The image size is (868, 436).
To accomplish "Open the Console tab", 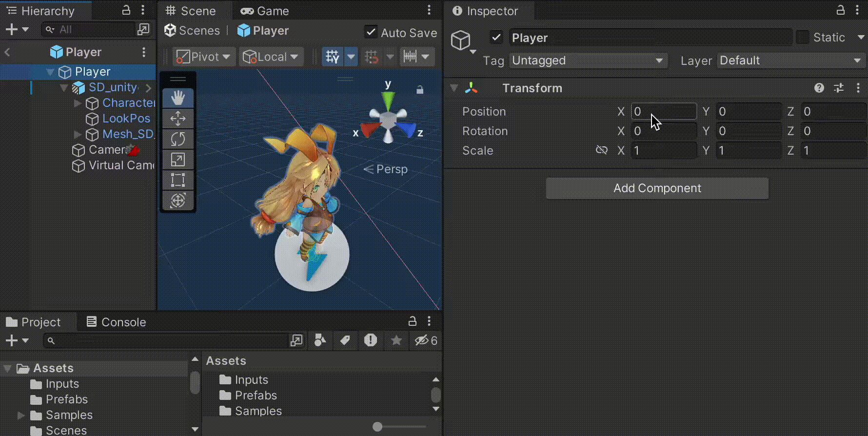I will [x=116, y=322].
